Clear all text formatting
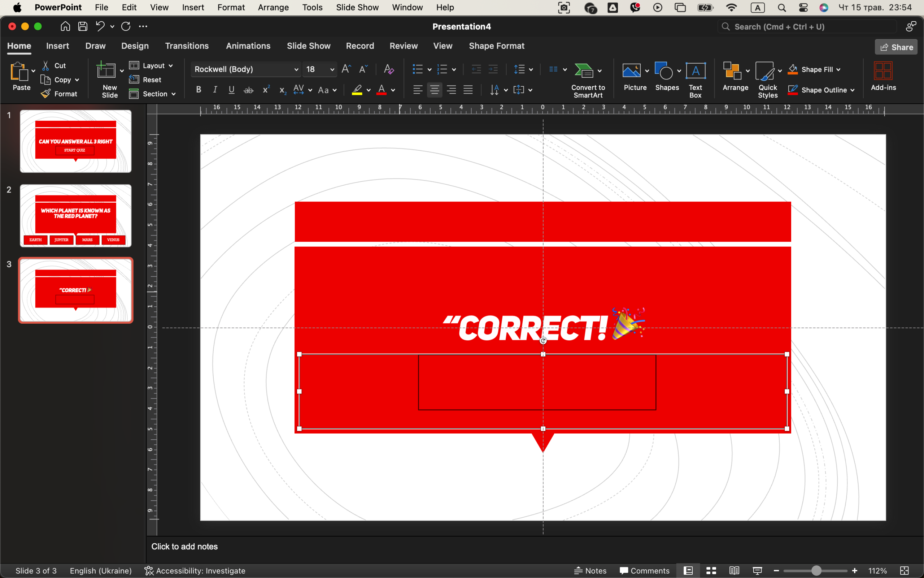 (389, 69)
